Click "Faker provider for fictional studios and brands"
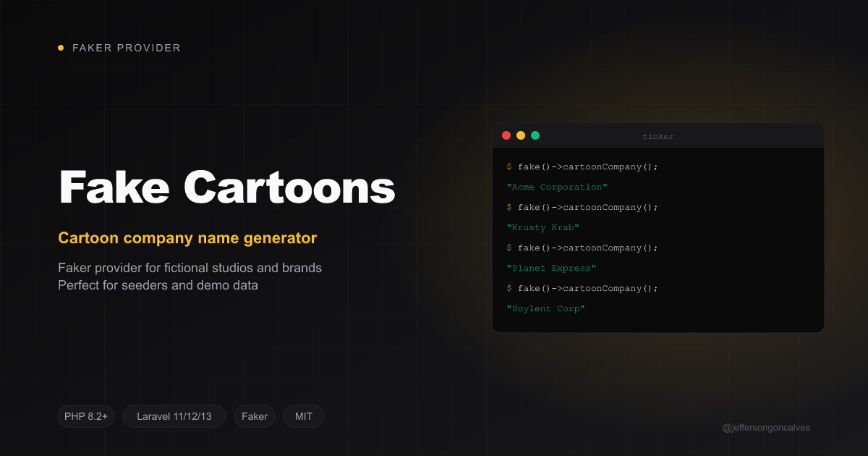The height and width of the screenshot is (456, 868). pos(190,268)
